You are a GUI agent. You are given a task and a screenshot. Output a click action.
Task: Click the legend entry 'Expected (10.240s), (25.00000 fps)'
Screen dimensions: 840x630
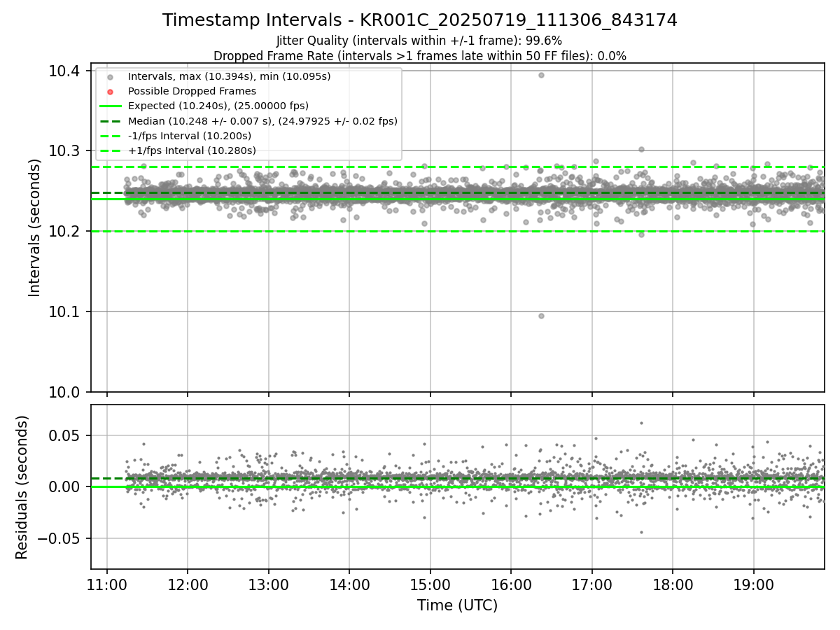218,106
